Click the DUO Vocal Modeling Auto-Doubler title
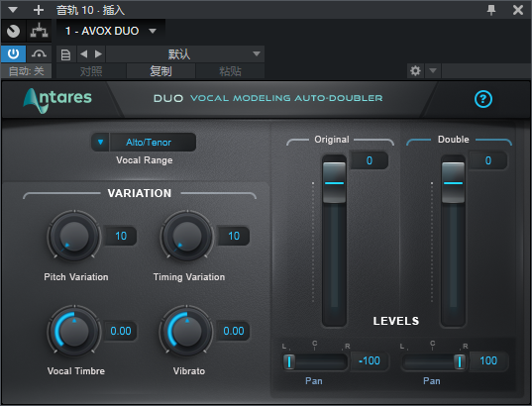 tap(268, 98)
